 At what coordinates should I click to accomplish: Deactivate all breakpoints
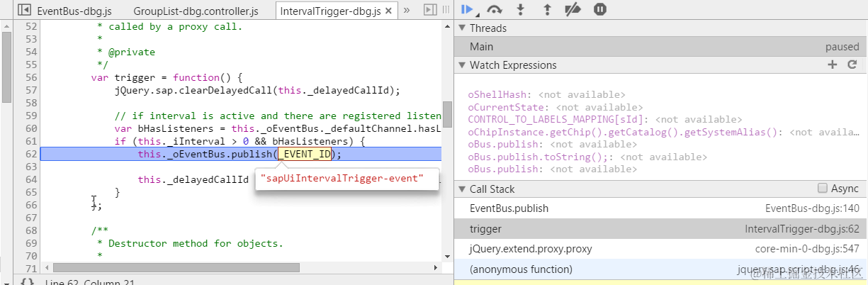click(573, 9)
